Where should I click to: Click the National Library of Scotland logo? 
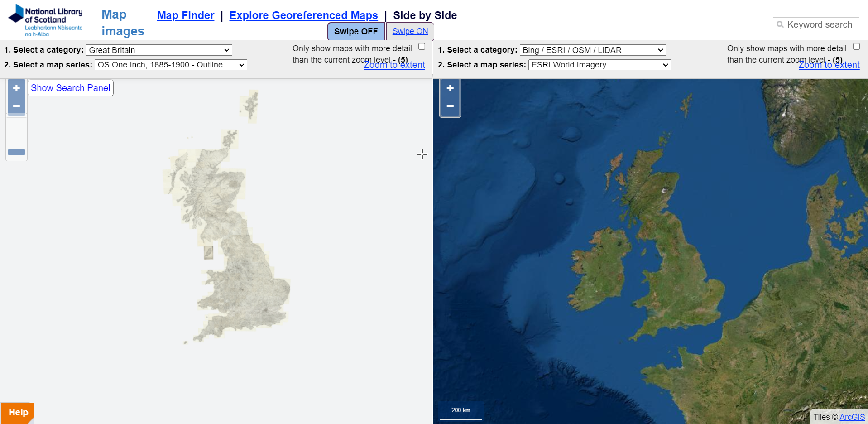click(45, 20)
